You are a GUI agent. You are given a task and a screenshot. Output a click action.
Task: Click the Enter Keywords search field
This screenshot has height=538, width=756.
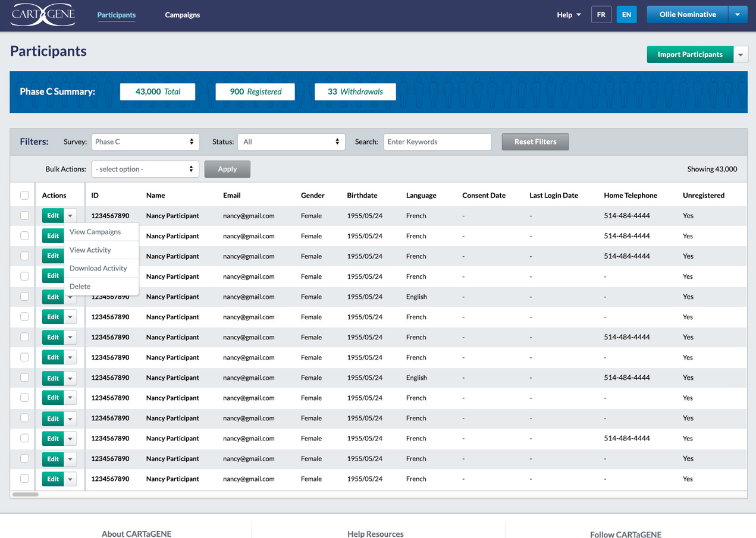437,142
